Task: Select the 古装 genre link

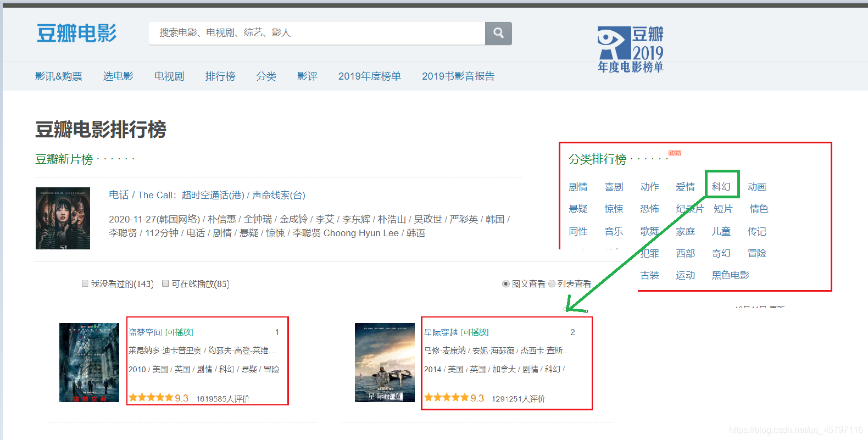Action: tap(649, 275)
